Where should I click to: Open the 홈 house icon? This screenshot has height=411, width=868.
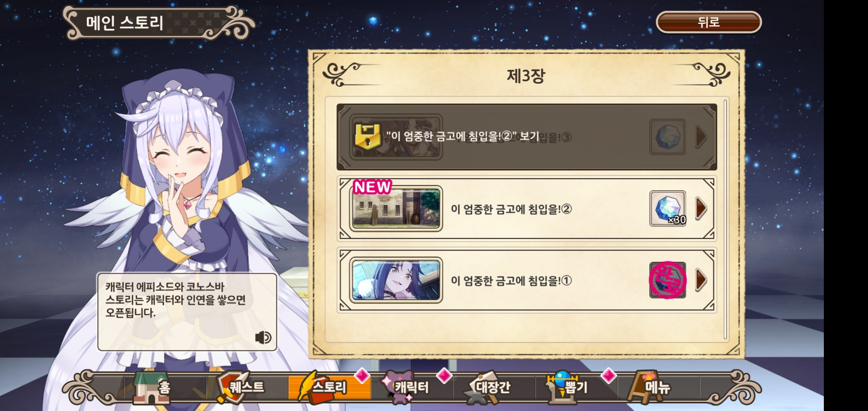(x=152, y=388)
